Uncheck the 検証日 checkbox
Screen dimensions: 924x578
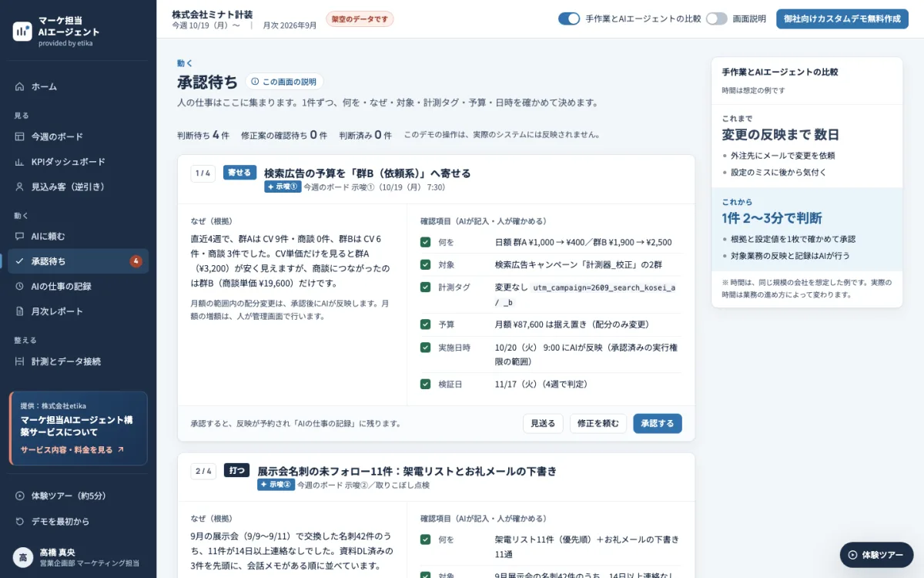click(x=425, y=384)
